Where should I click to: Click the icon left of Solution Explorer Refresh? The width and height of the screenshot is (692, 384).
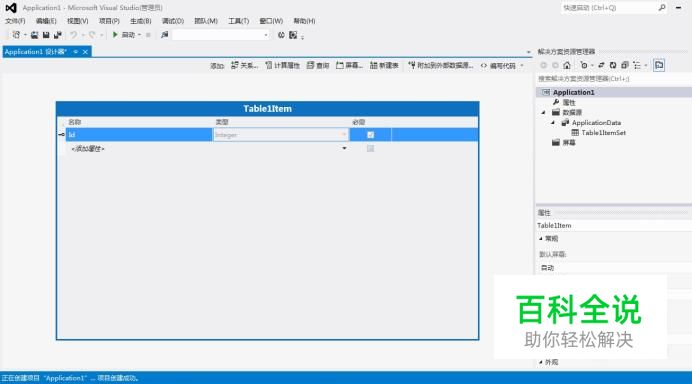[x=601, y=65]
